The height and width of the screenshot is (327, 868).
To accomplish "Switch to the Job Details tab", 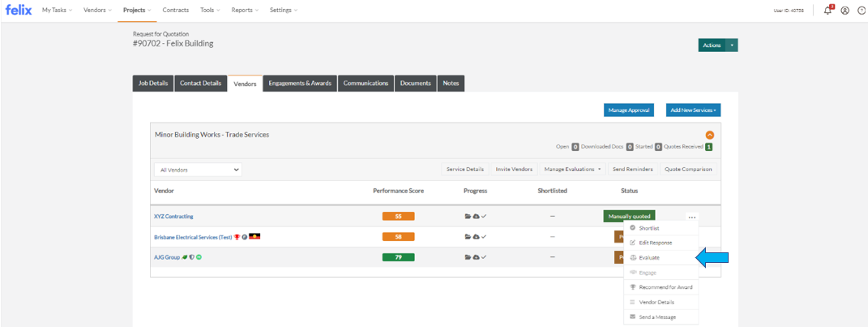I will tap(153, 83).
